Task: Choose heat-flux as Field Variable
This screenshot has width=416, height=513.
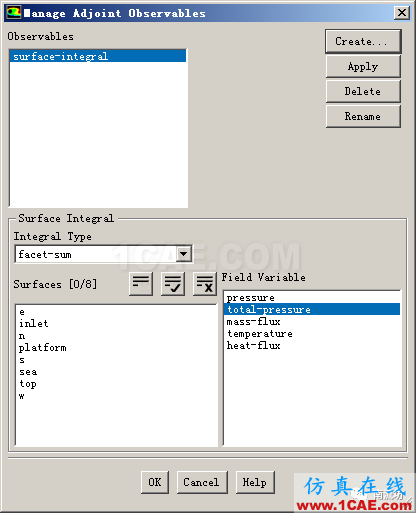Action: point(312,345)
